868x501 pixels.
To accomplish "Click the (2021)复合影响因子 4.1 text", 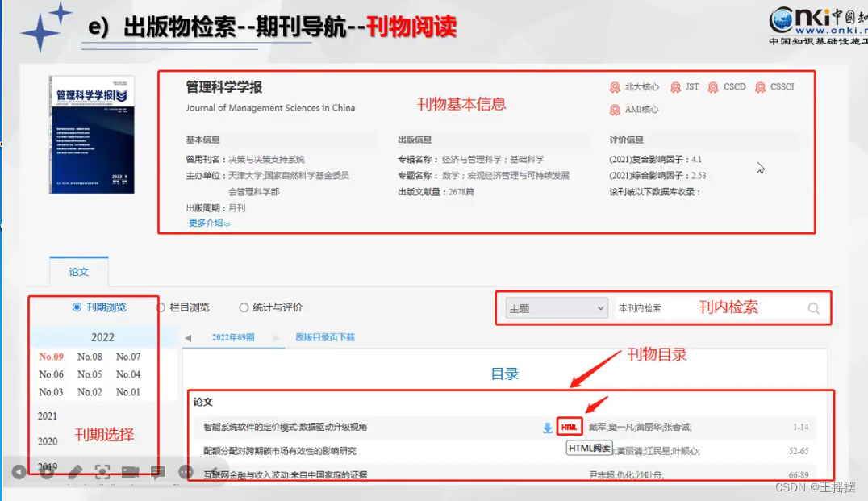I will tap(655, 160).
